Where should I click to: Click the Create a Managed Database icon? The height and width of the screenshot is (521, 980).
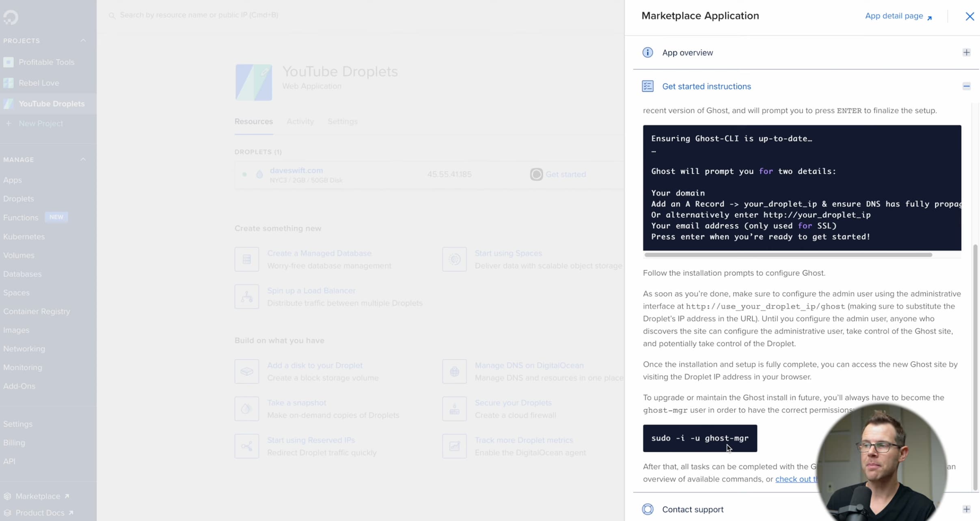[246, 259]
